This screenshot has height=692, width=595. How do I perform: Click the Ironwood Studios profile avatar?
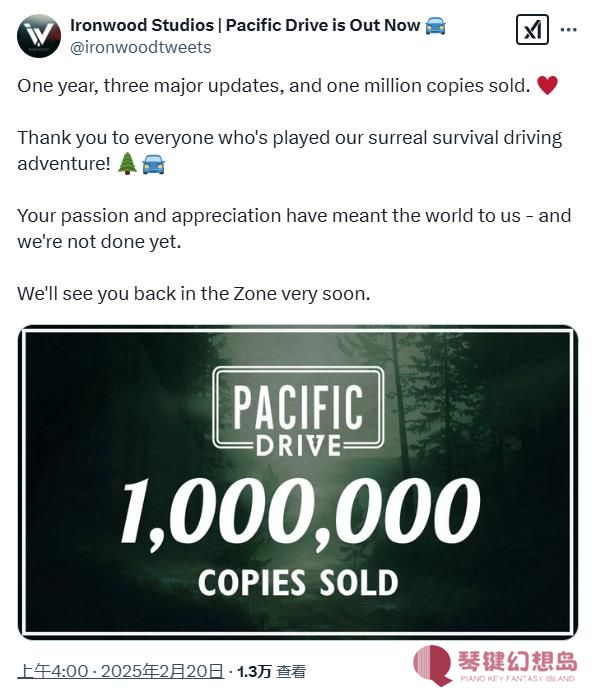coord(39,36)
